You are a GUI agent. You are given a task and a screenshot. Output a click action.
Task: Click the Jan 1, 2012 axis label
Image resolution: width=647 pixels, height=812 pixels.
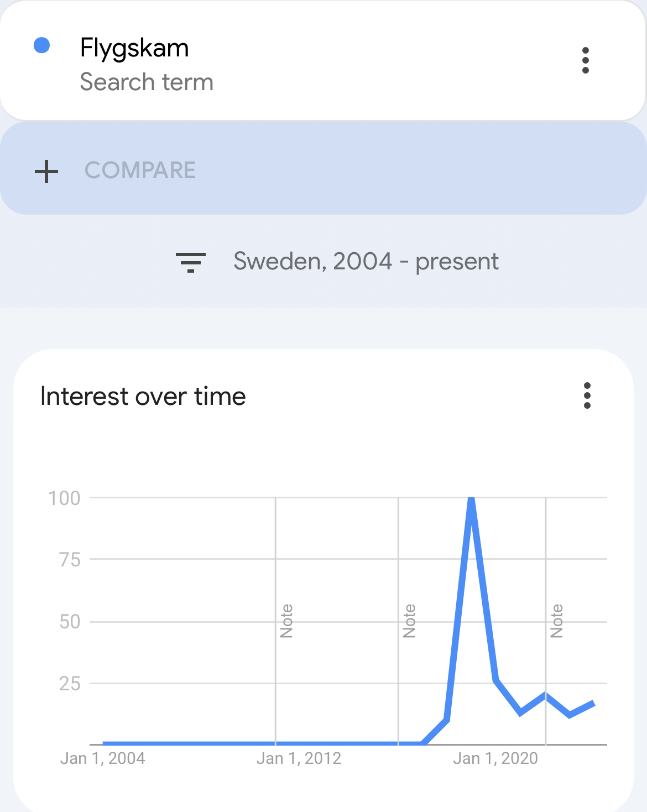coord(299,758)
